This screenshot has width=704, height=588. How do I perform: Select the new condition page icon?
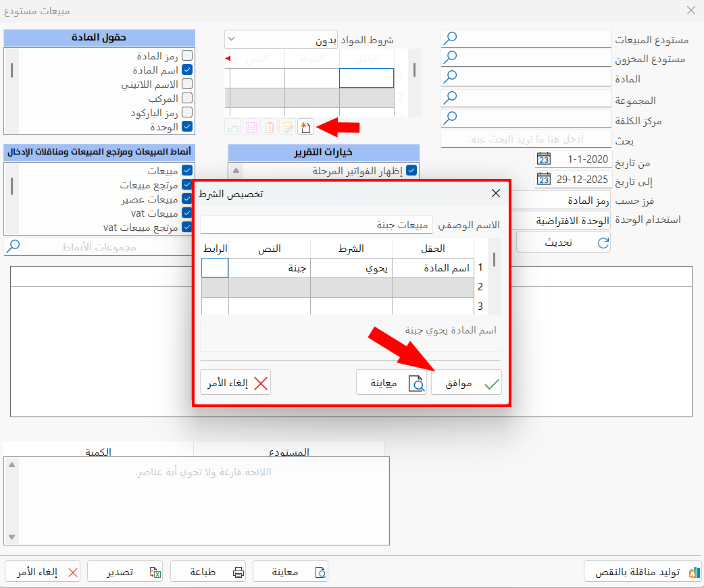(x=305, y=127)
